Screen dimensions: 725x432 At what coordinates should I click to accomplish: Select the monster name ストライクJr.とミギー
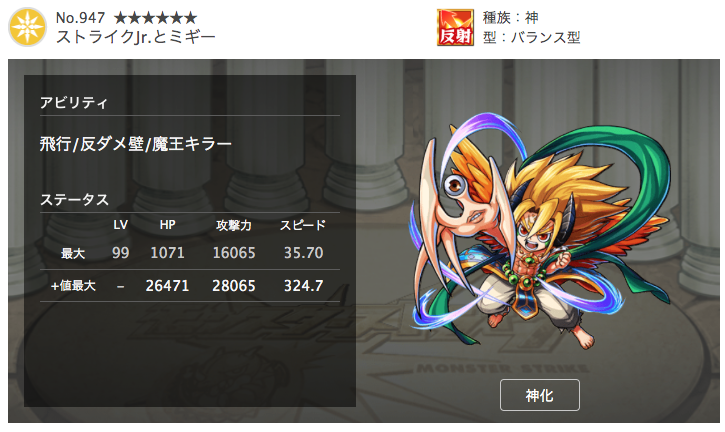[135, 37]
